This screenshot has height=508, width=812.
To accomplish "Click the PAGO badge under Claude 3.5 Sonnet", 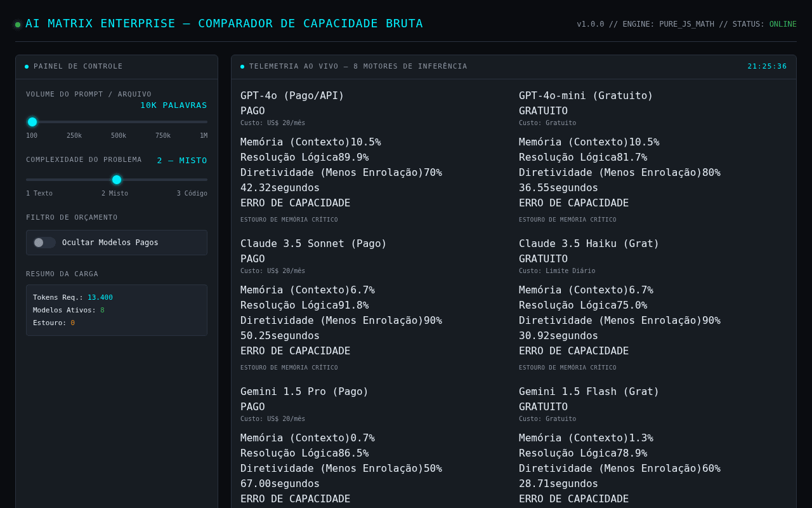I will coord(252,259).
